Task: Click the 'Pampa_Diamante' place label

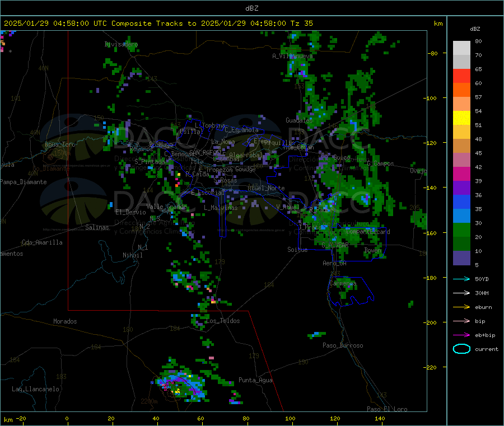Action: coord(24,182)
